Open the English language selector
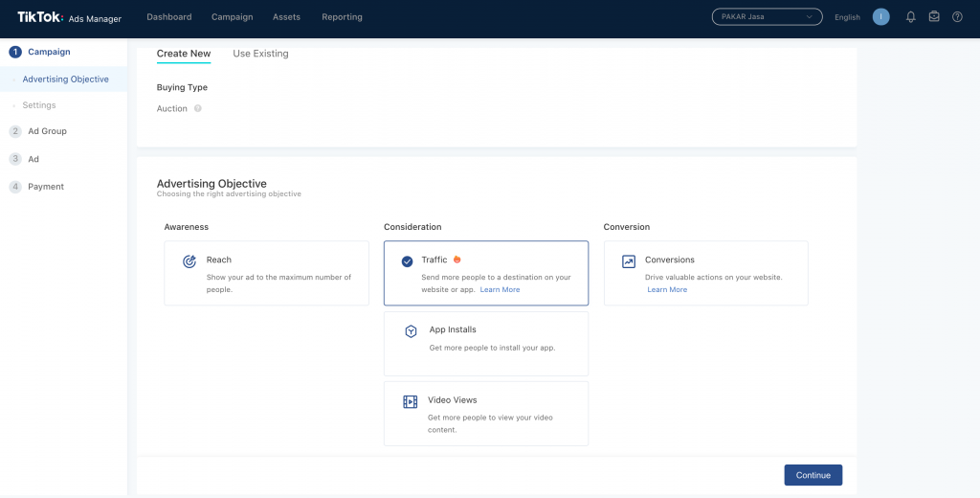 click(x=847, y=17)
